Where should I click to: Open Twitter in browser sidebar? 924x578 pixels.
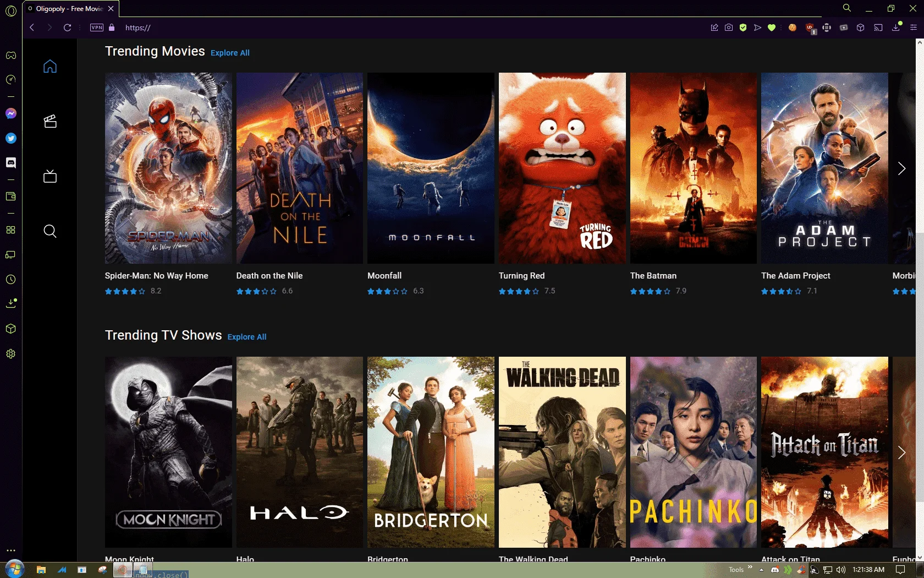click(11, 138)
